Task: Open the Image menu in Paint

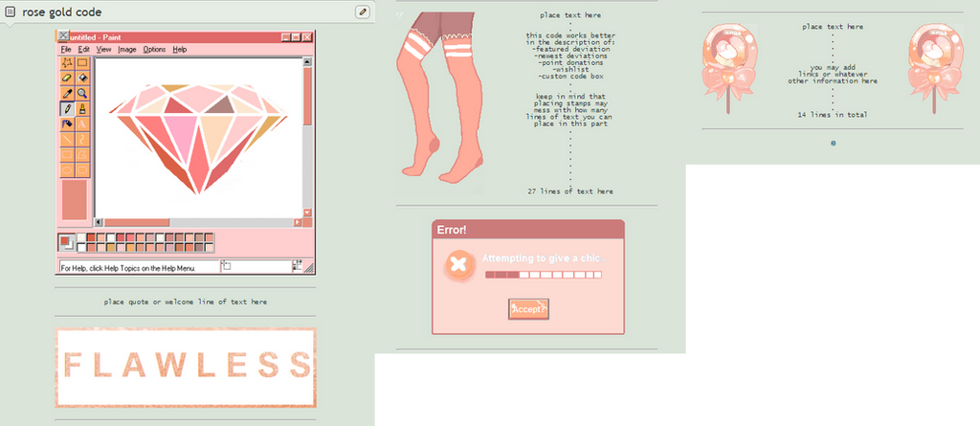Action: point(127,50)
